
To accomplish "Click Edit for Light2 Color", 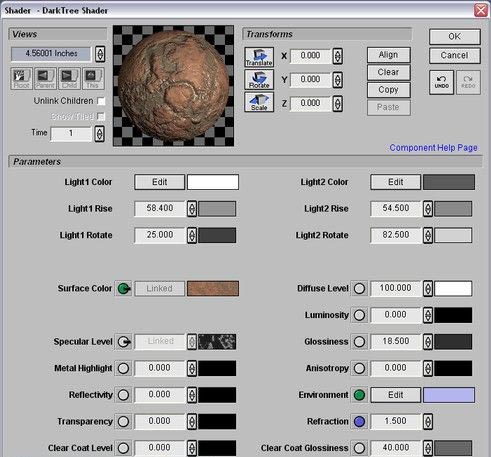I will [395, 182].
